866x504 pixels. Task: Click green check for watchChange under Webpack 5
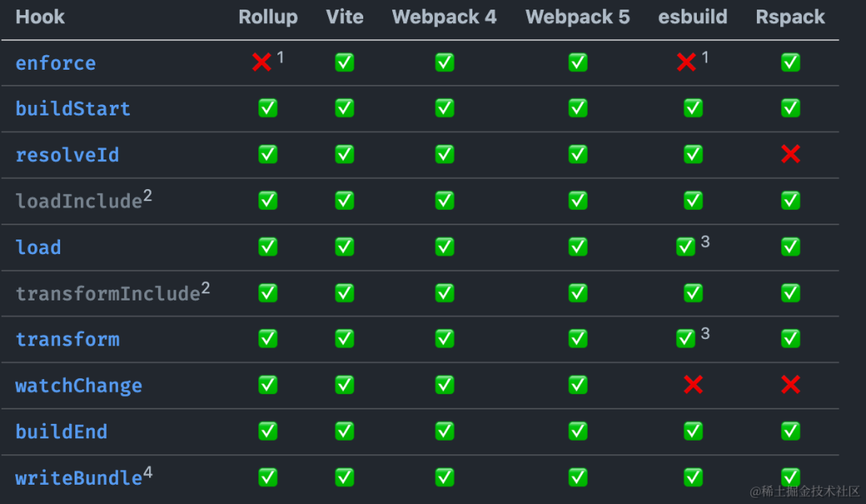point(577,385)
